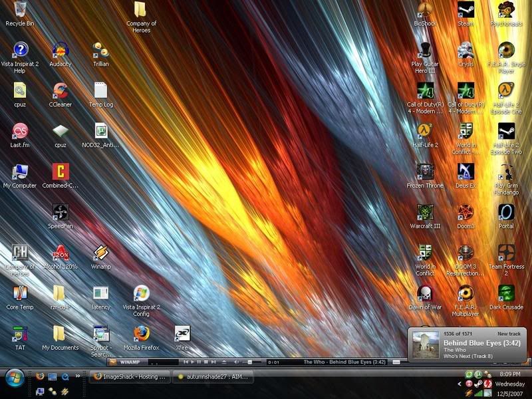Open Play Grim Fandango shortcut
This screenshot has height=399, width=532.
[x=506, y=180]
